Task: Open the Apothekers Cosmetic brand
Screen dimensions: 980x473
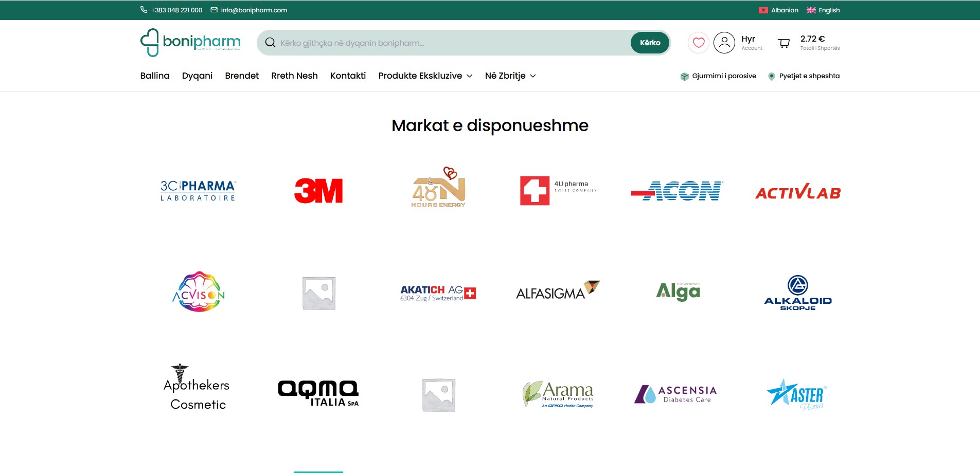Action: [198, 387]
